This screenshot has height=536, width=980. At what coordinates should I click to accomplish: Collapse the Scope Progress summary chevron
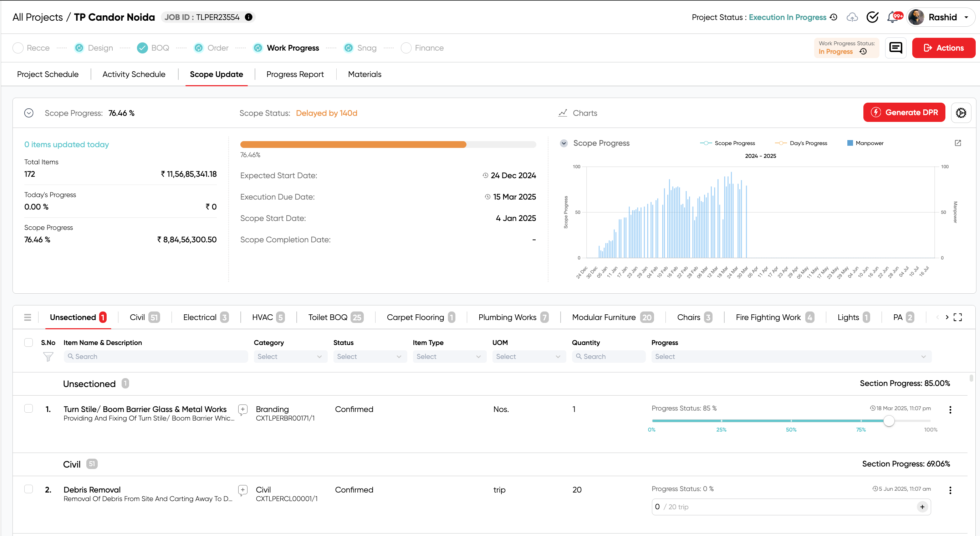[x=29, y=113]
